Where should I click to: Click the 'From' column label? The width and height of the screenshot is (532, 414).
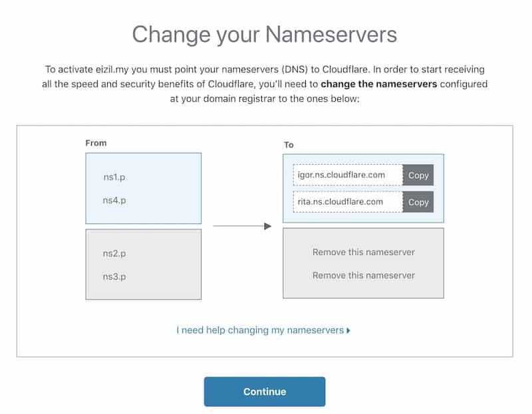[96, 143]
